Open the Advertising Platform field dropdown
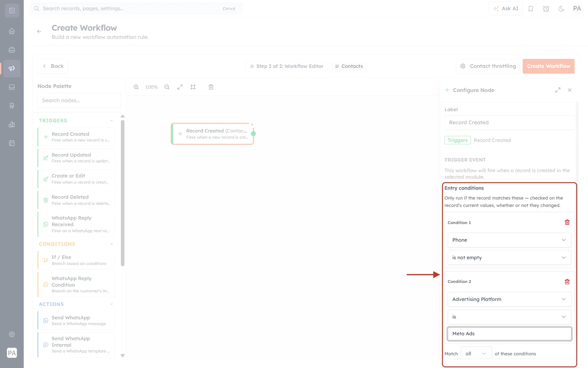588x368 pixels. pos(509,299)
